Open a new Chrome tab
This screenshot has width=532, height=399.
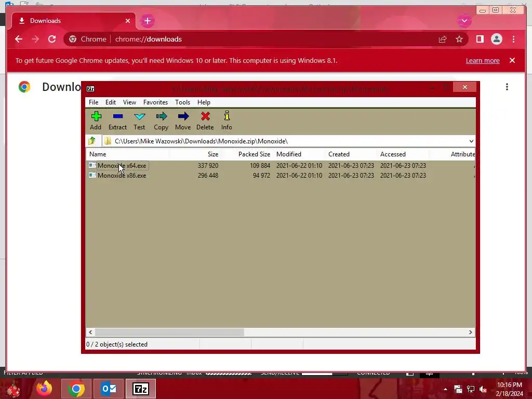[x=147, y=21]
